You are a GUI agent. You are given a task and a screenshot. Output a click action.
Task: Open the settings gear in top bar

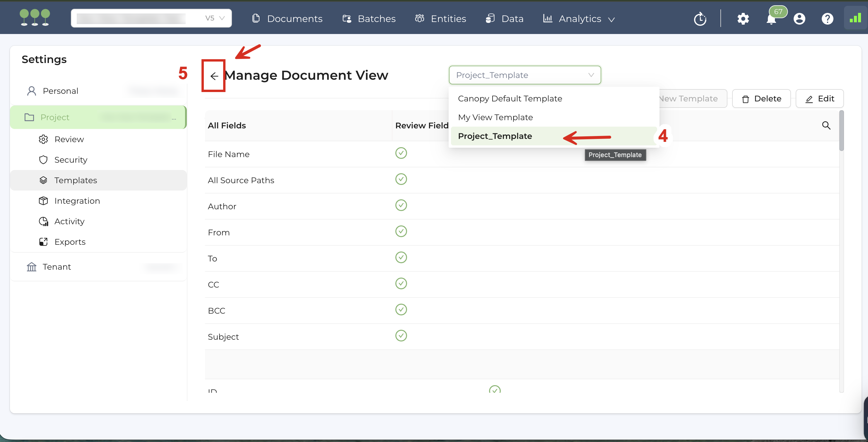coord(743,19)
